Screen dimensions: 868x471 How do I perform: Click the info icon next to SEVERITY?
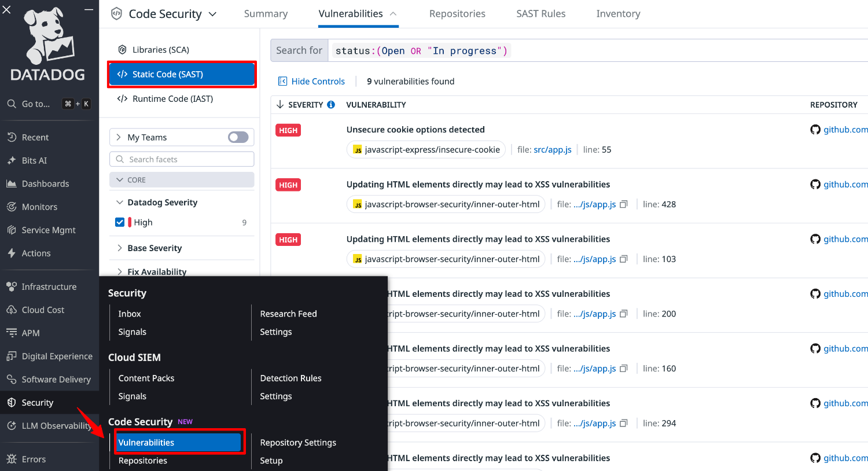click(331, 105)
